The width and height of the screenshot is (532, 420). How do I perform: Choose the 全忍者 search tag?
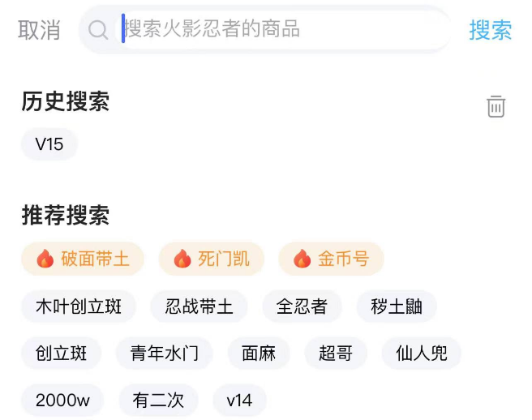(x=302, y=306)
